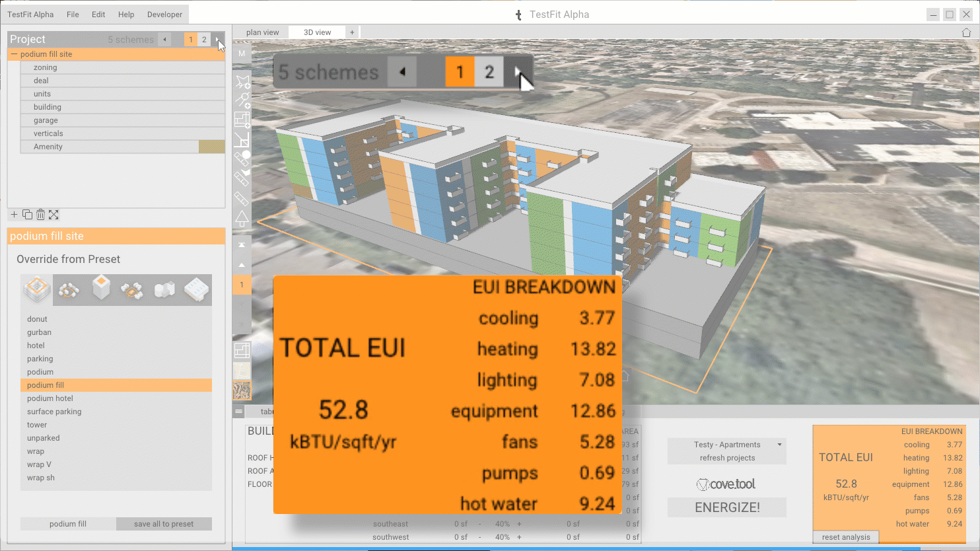Click the Amenity color swatch
Screen dimensions: 980x551
211,147
